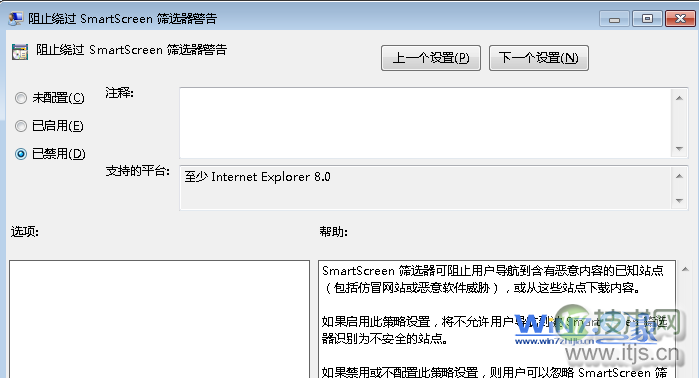Click the 注释: label

coord(119,93)
